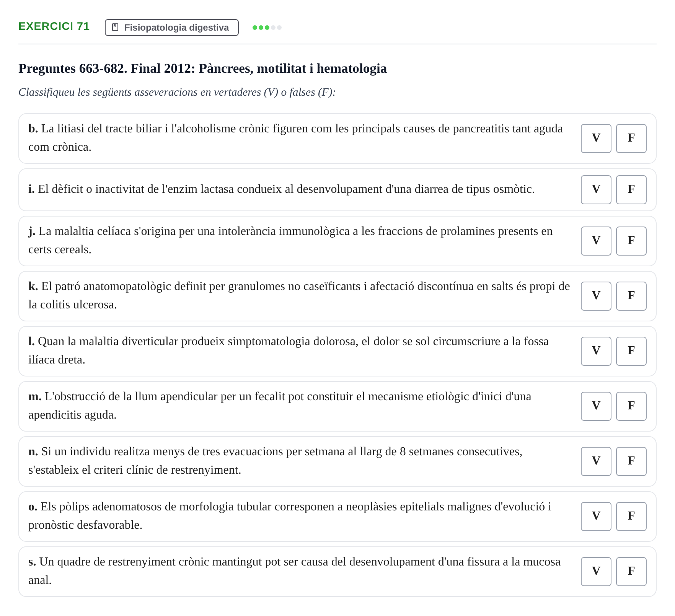Viewport: 675px width, 616px height.
Task: Open the Fisiopatologia digestiva category tag
Action: click(172, 28)
